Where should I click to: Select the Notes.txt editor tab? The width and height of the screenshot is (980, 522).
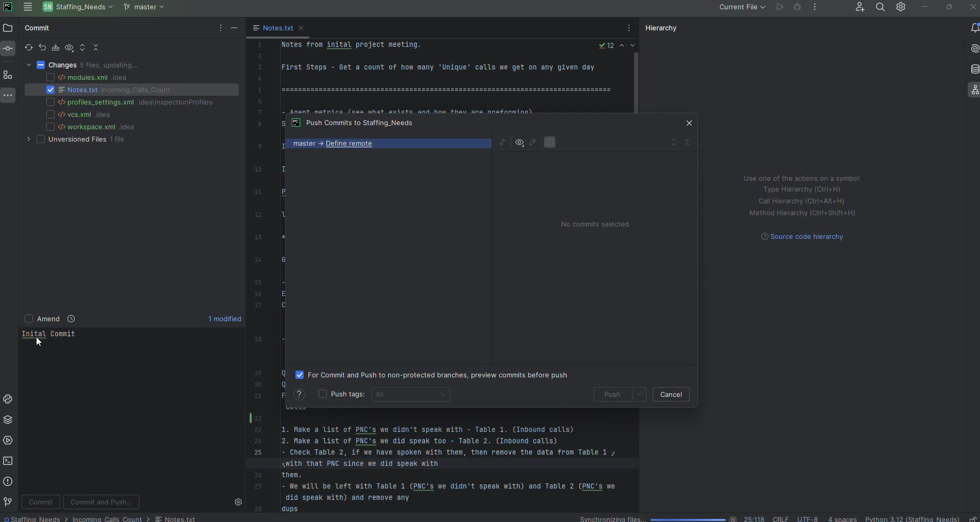(277, 28)
